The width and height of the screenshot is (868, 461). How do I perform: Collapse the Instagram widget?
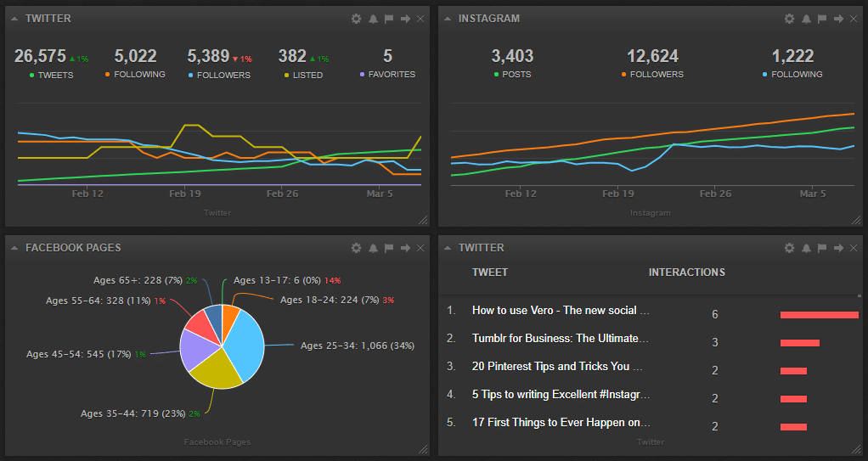(448, 19)
